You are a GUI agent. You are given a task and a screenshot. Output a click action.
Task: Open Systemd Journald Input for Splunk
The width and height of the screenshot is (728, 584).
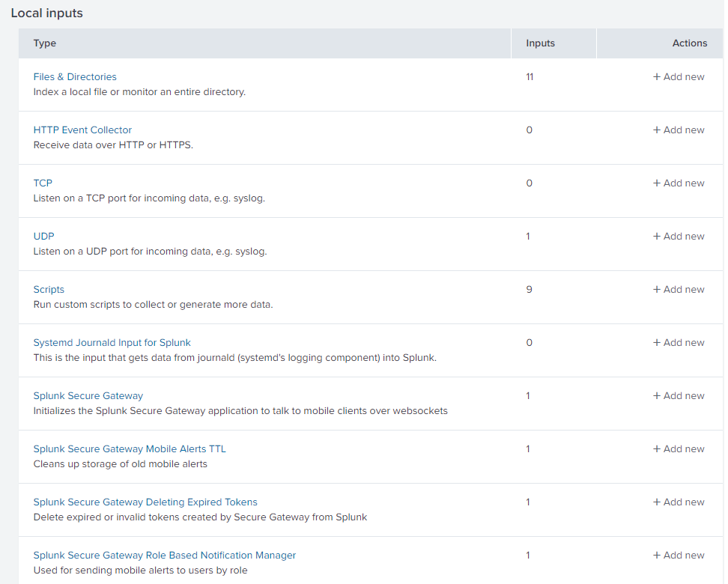coord(112,342)
